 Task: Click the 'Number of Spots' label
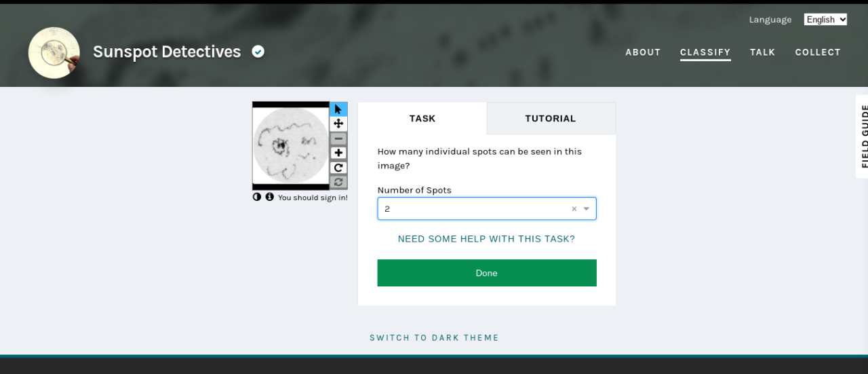click(x=414, y=190)
